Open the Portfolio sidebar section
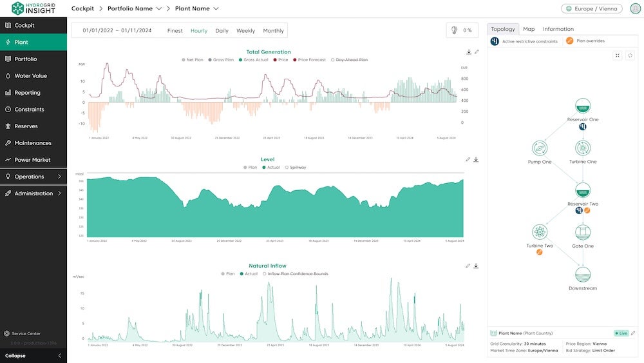This screenshot has height=363, width=644. [33, 59]
